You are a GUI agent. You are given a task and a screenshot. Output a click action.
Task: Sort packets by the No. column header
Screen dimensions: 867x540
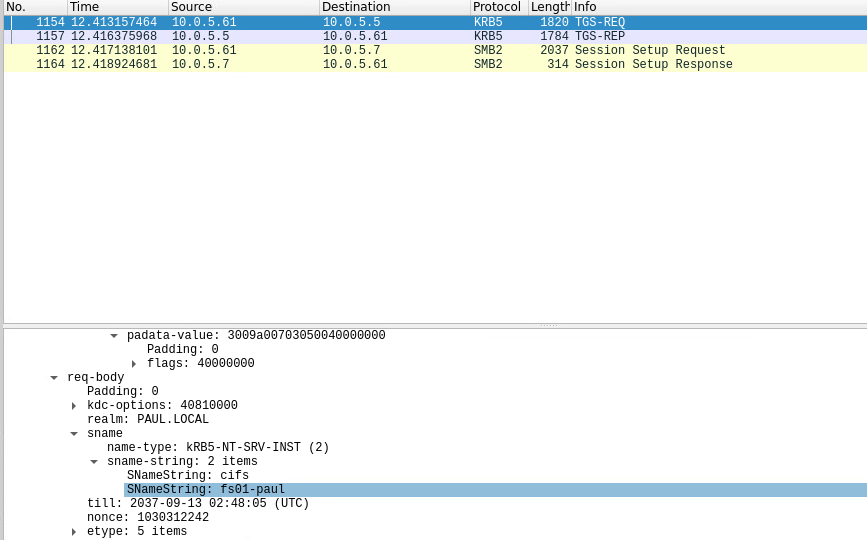coord(35,7)
